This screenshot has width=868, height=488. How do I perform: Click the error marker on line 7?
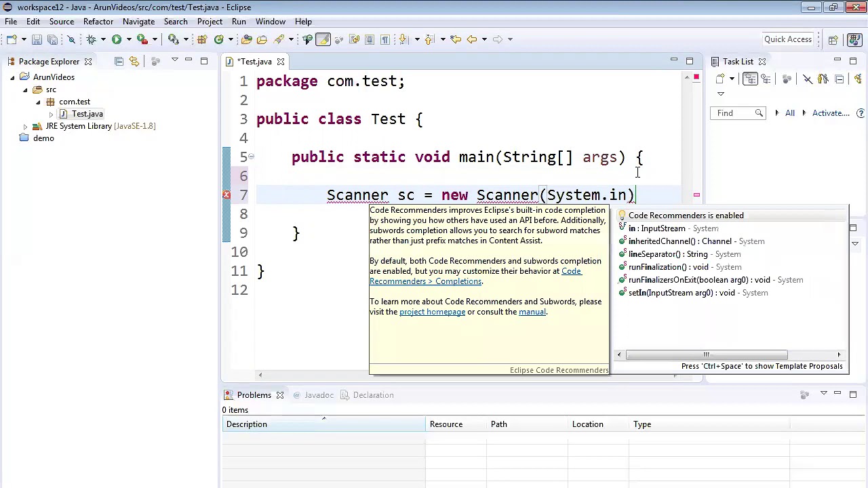pos(226,195)
